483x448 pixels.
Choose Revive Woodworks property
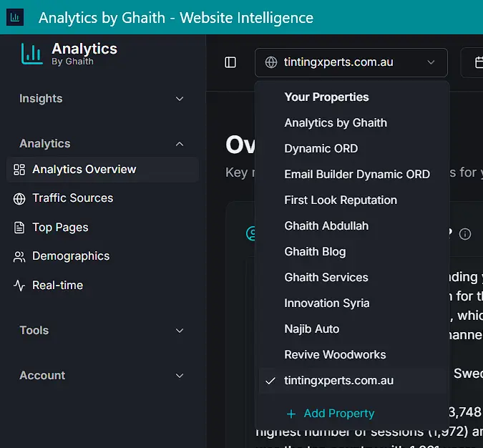pyautogui.click(x=335, y=355)
